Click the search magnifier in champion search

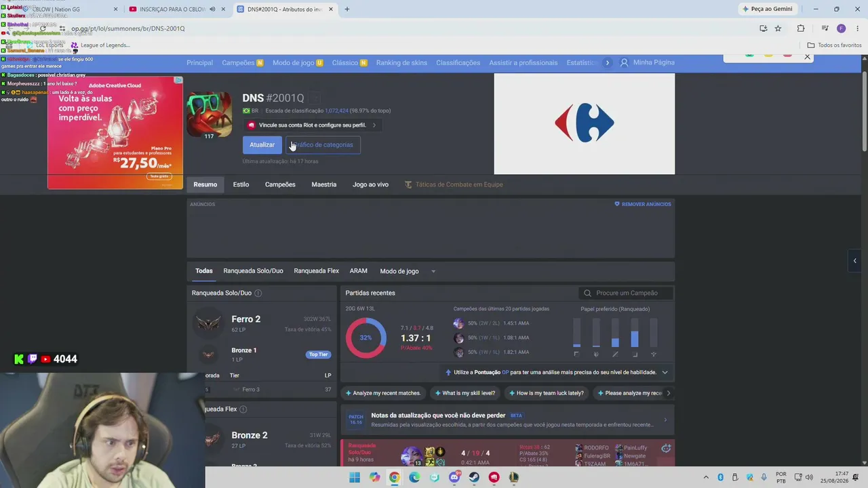(x=587, y=293)
